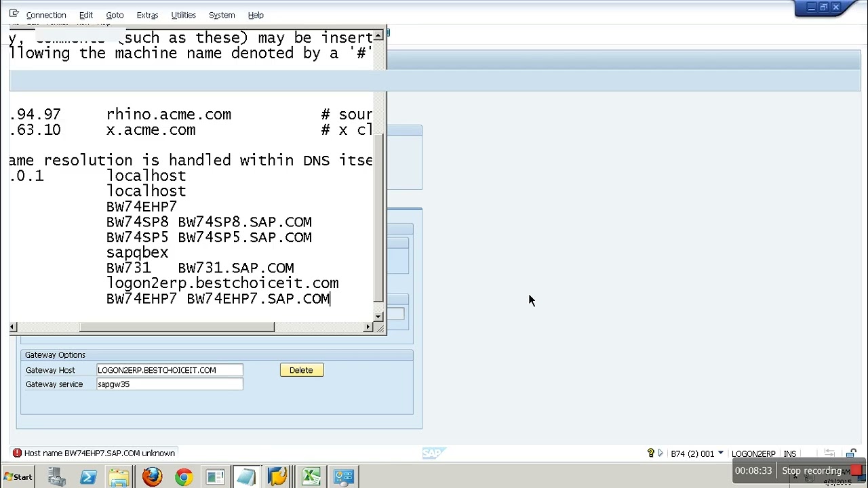
Task: Open the Extras menu
Action: [x=147, y=15]
